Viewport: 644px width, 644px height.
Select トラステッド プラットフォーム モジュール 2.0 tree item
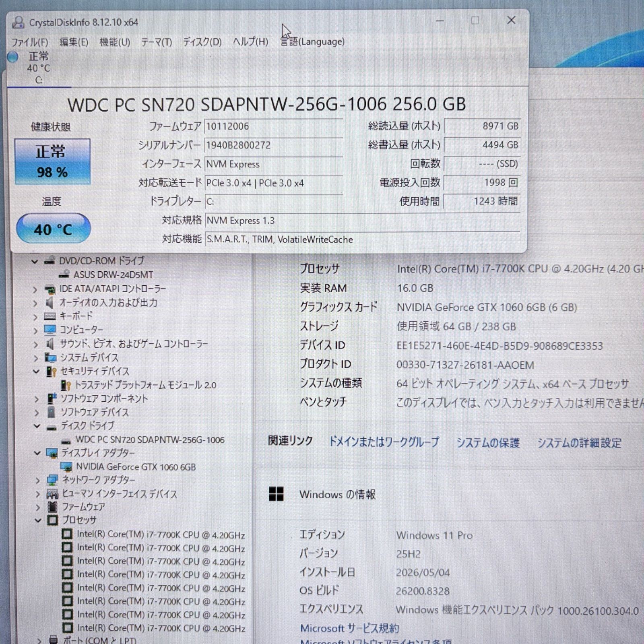tap(145, 386)
